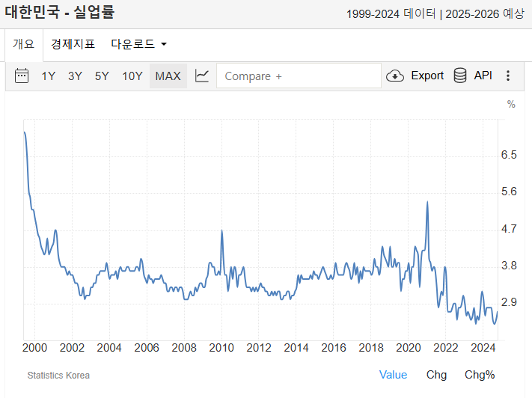Switch to the 개요 tab

pos(24,44)
